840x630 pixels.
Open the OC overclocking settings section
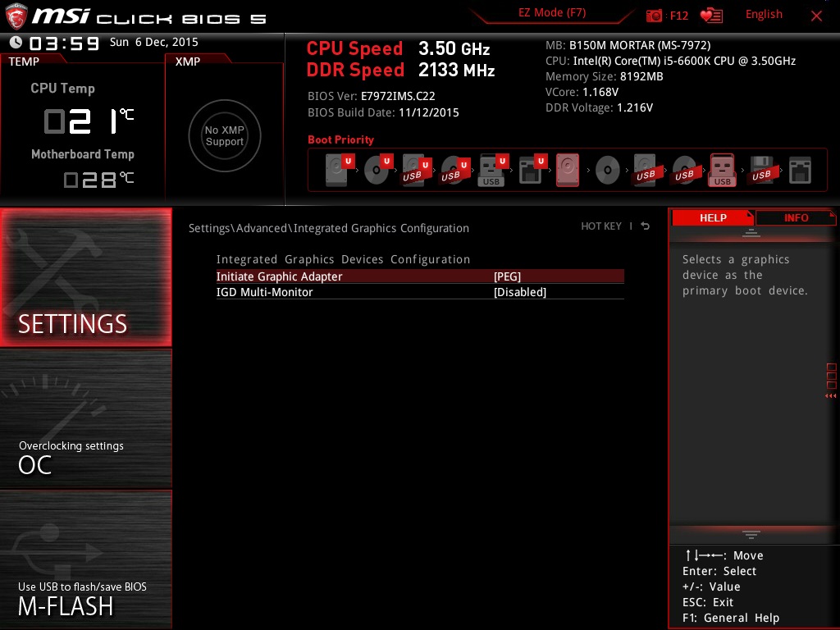click(86, 420)
